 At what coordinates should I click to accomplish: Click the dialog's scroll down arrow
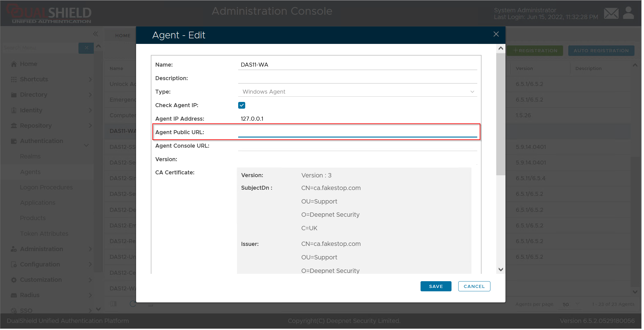(x=501, y=270)
